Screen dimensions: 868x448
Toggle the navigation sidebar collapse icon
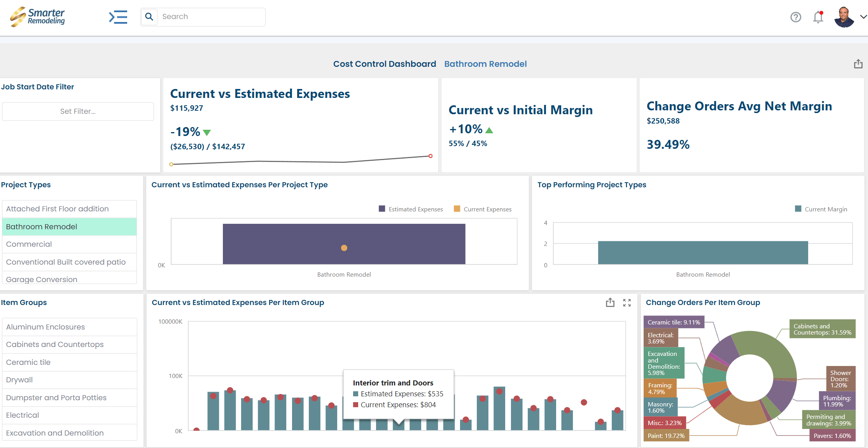pos(118,17)
